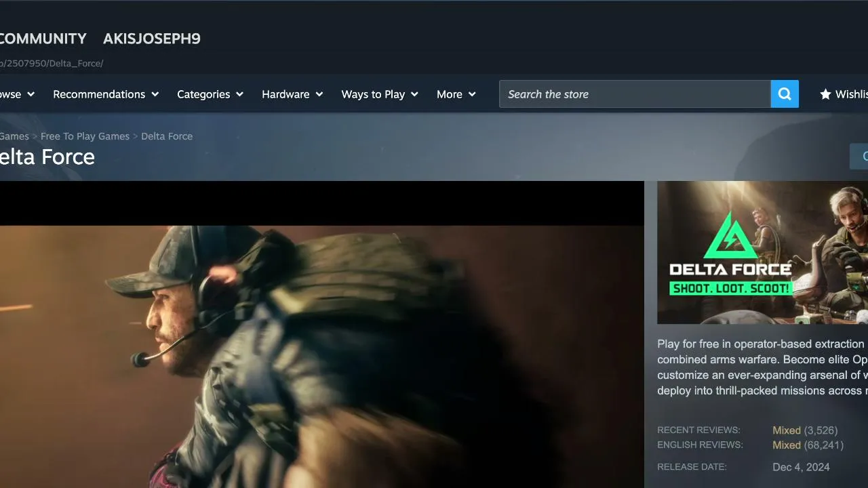The width and height of the screenshot is (868, 488).
Task: Open the Mixed English reviews link
Action: (x=787, y=445)
